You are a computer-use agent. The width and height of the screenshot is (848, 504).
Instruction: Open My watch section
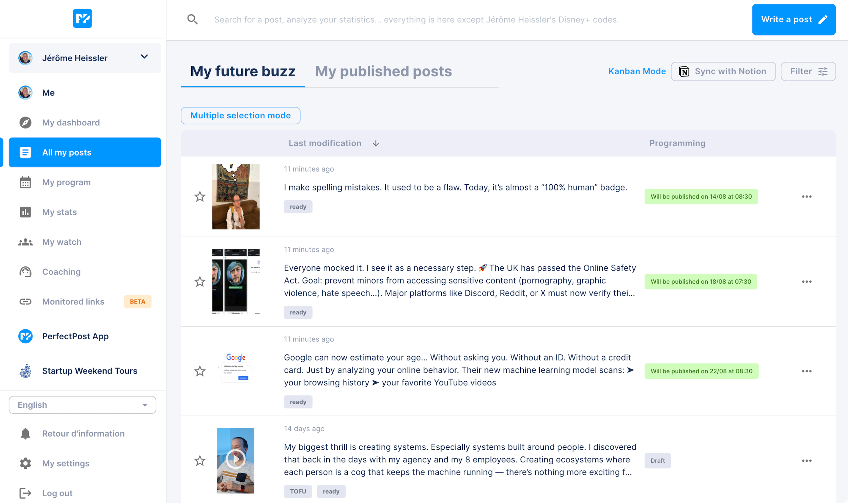click(x=61, y=242)
